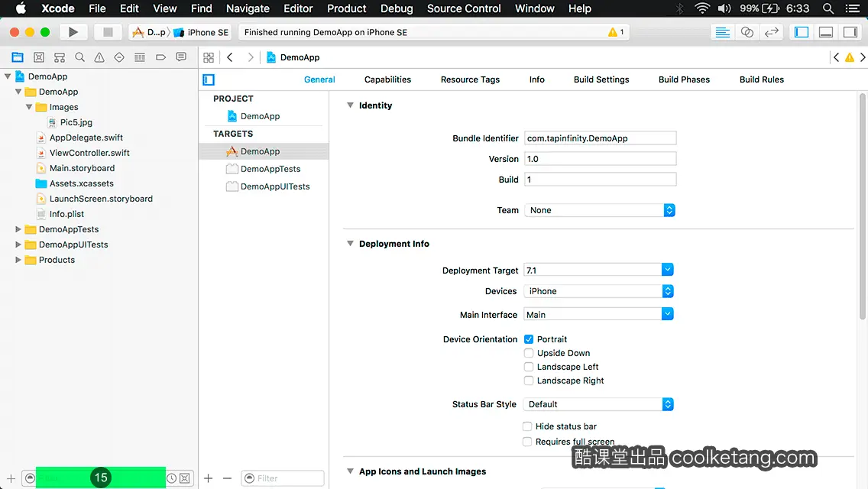Open the Find navigator magnifier icon
The height and width of the screenshot is (489, 868).
(x=79, y=57)
